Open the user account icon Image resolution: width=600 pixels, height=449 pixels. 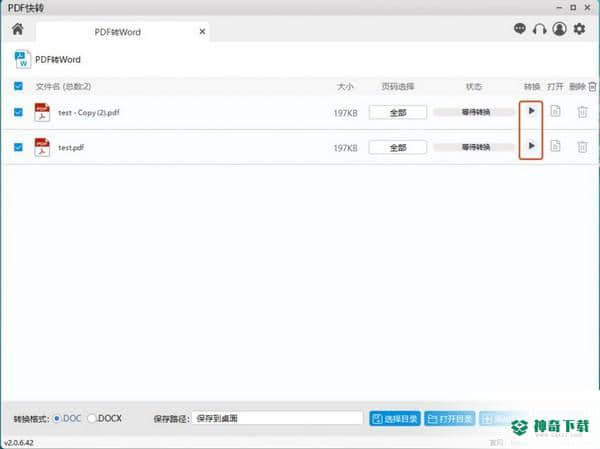tap(559, 29)
